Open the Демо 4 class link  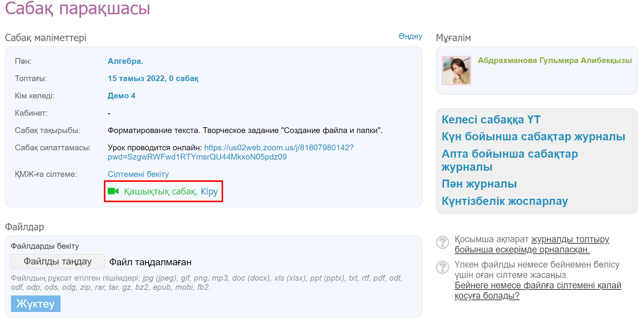pos(121,96)
